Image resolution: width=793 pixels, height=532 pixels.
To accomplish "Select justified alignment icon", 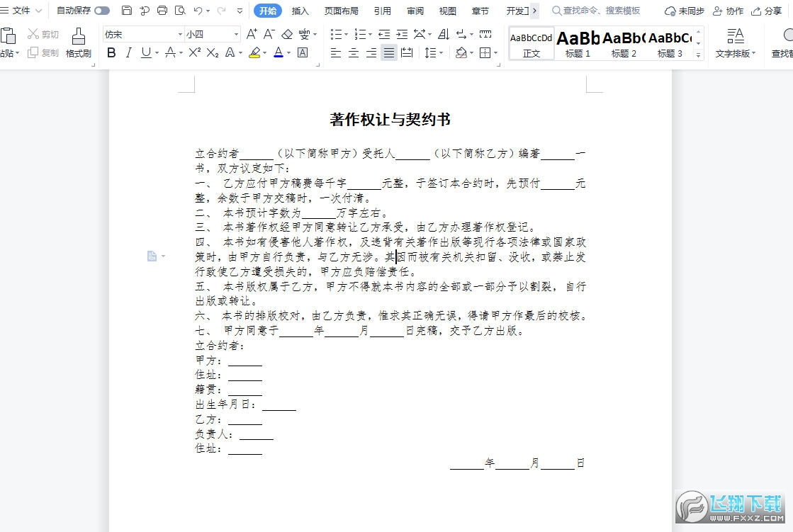I will coord(389,52).
